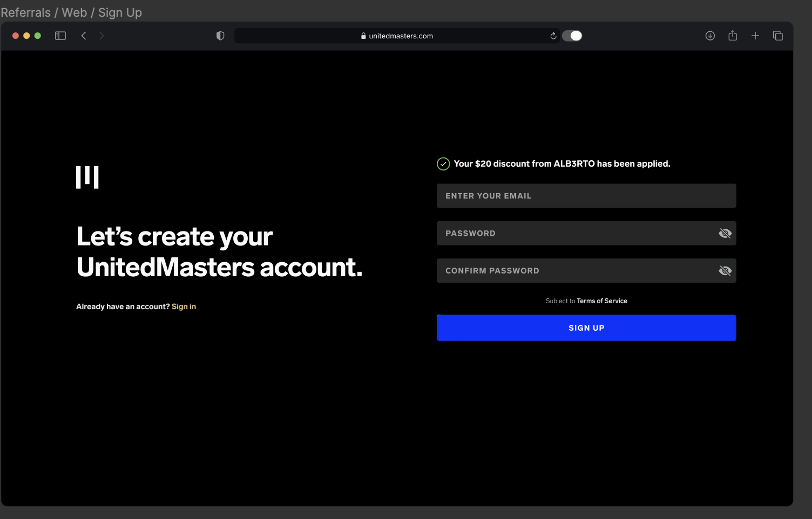Viewport: 812px width, 519px height.
Task: Go forward with the right chevron
Action: (x=101, y=36)
